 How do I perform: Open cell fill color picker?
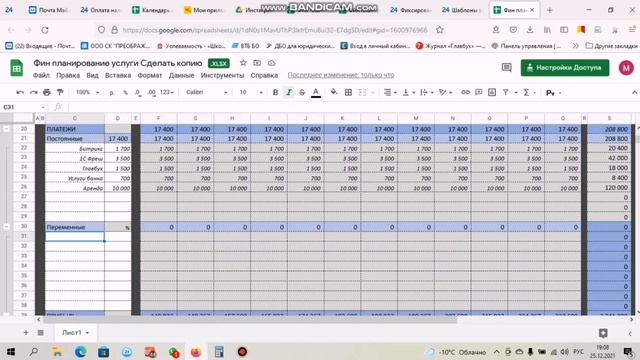tap(334, 93)
